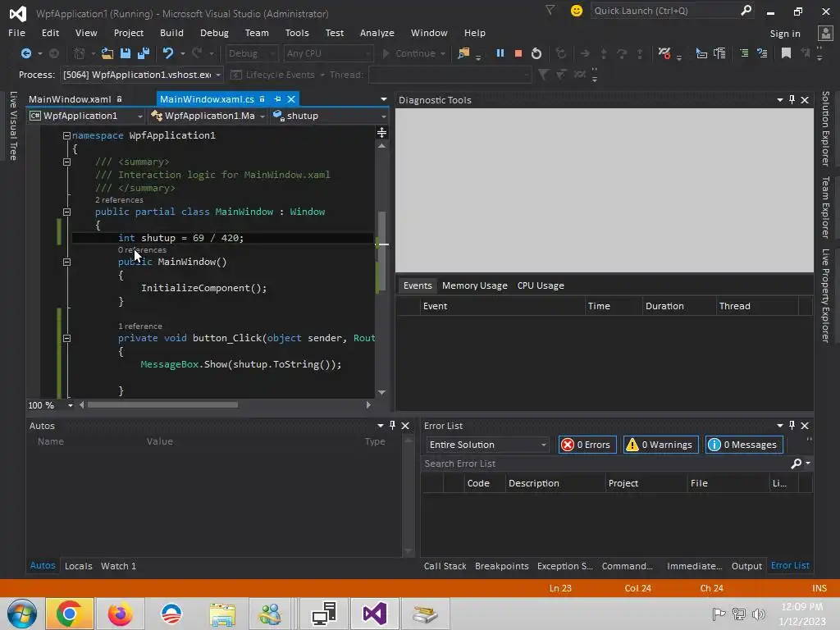Switch to the CPU Usage tab
840x630 pixels.
(x=541, y=285)
